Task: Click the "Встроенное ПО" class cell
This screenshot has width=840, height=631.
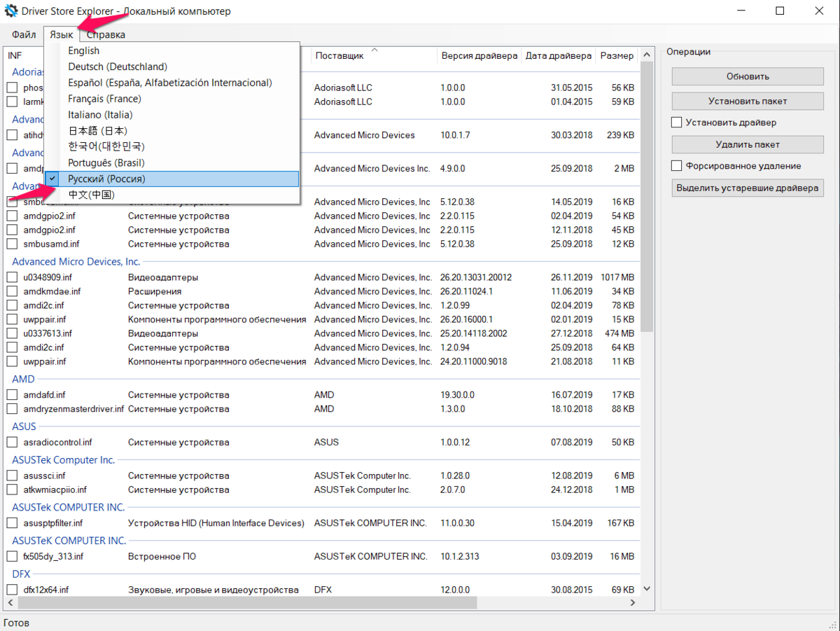Action: click(162, 557)
